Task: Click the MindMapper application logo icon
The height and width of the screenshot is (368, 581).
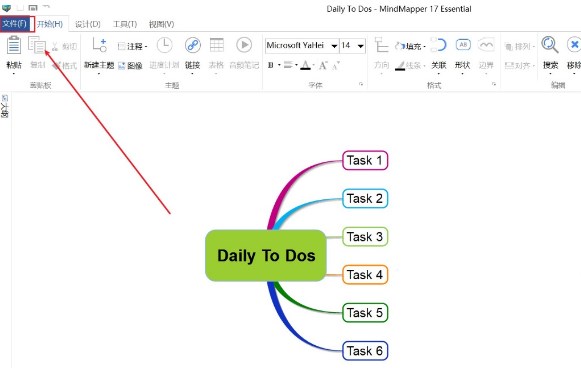Action: click(7, 7)
